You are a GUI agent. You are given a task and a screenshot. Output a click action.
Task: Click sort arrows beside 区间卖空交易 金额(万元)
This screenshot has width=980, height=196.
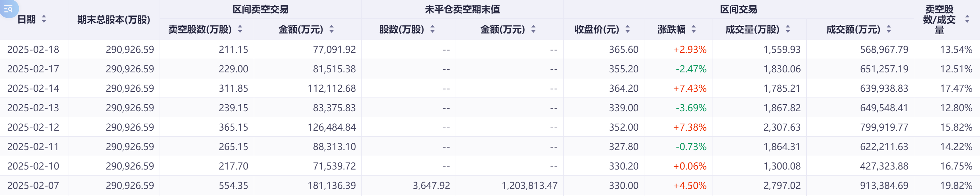pos(332,29)
